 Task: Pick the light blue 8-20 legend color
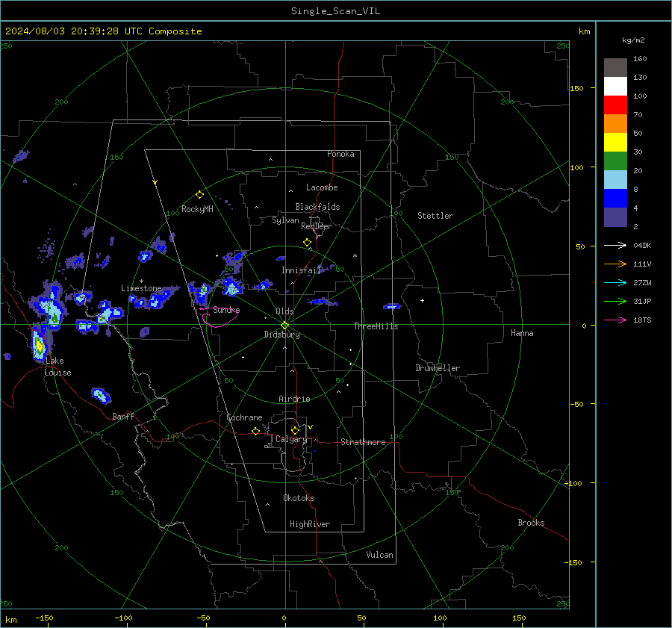615,180
